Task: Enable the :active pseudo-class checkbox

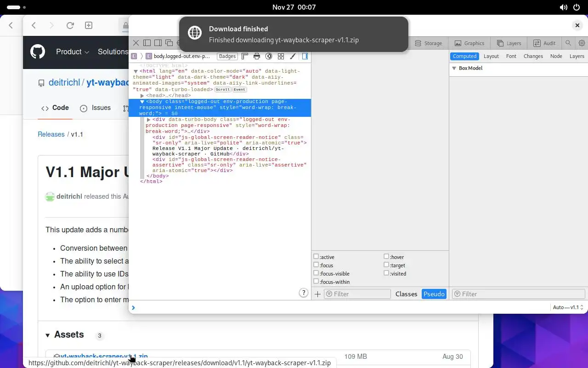Action: coord(316,257)
